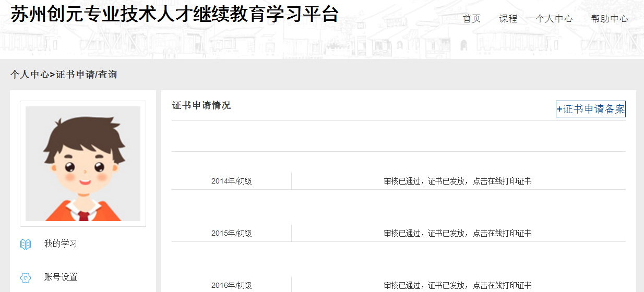
Task: Open the 课程 navigation item
Action: coord(508,19)
